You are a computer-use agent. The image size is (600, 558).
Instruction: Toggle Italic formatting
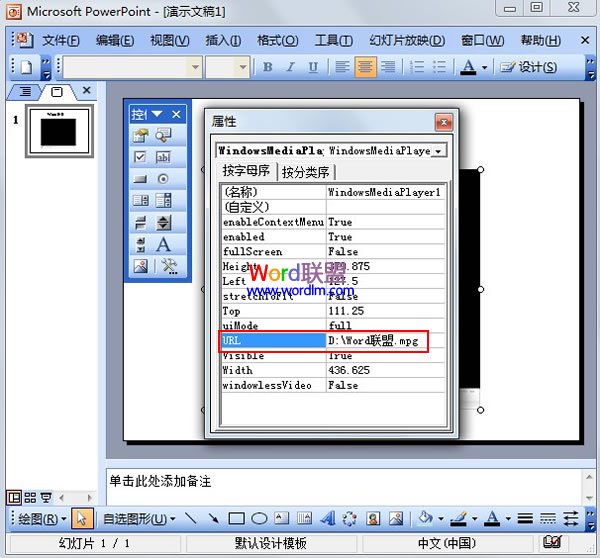290,67
